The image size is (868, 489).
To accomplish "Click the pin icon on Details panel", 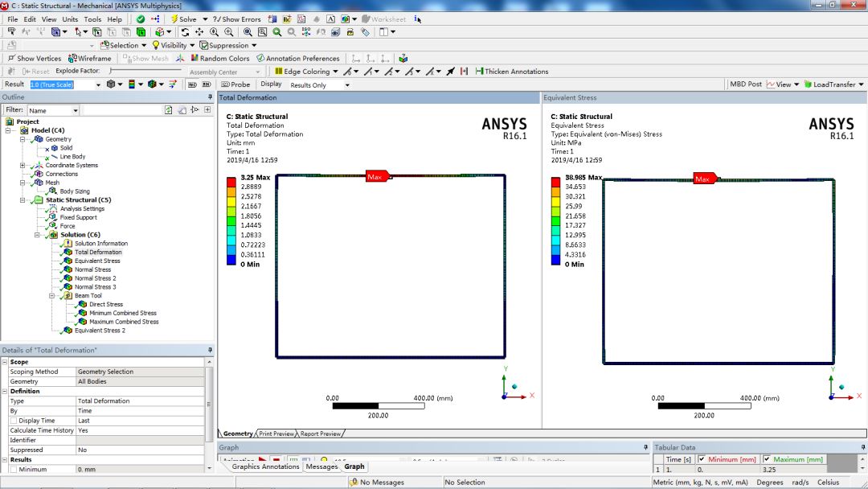I will (210, 350).
